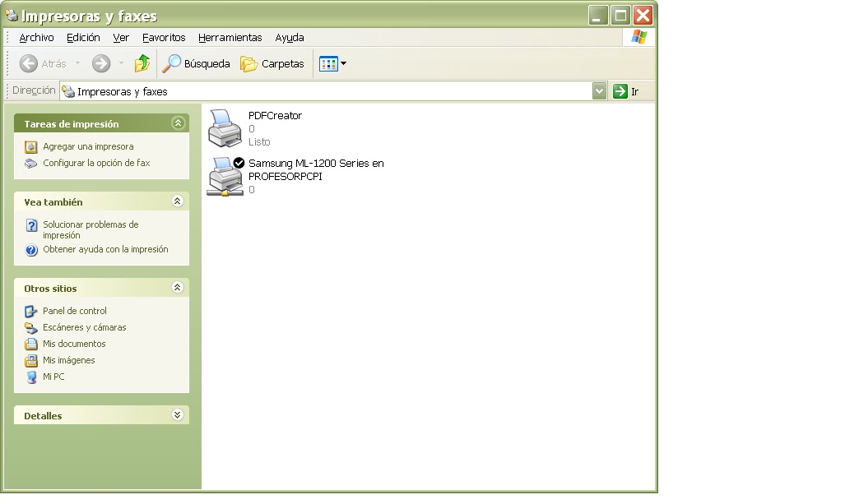Image resolution: width=859 pixels, height=504 pixels.
Task: Click the forward arrow navigation button
Action: (101, 63)
